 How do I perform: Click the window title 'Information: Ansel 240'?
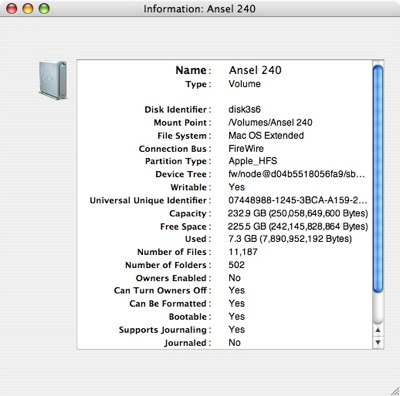pyautogui.click(x=200, y=9)
